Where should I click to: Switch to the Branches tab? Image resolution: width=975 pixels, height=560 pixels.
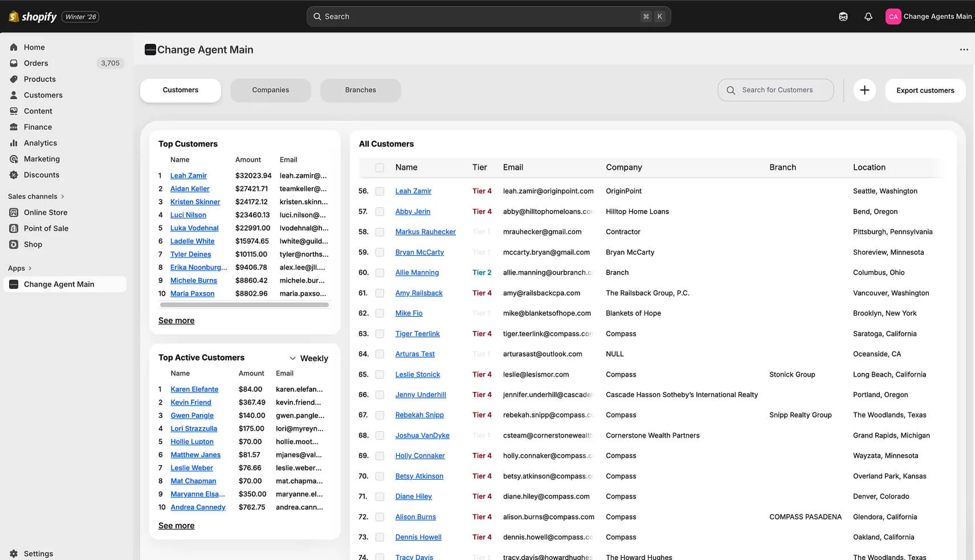coord(361,90)
